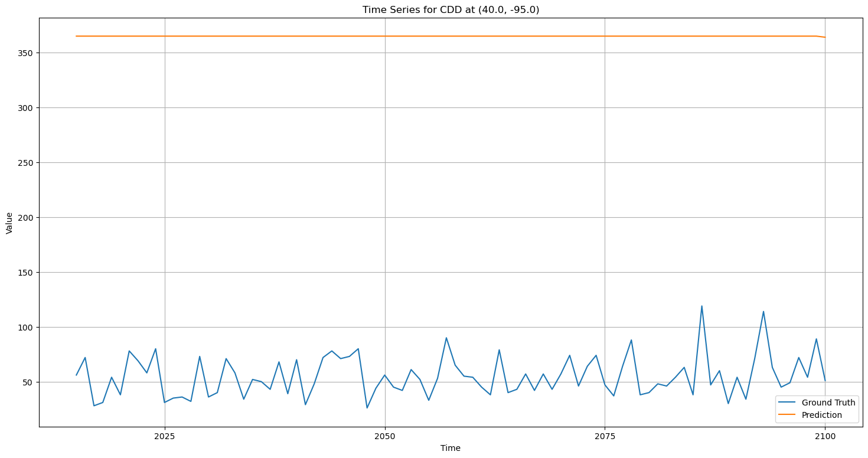Click the 100 y-axis tick label

coord(26,328)
